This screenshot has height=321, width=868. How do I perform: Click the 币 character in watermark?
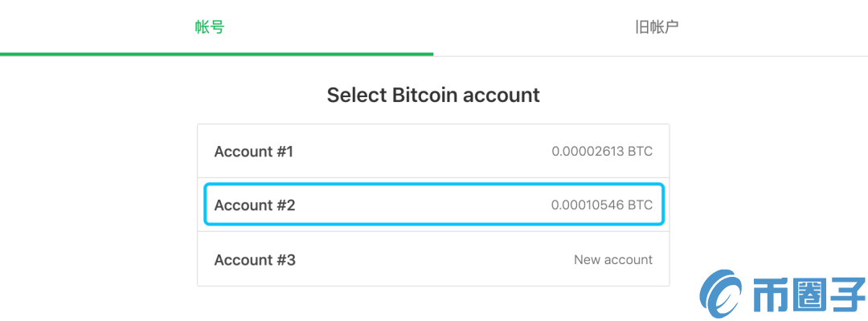point(769,297)
